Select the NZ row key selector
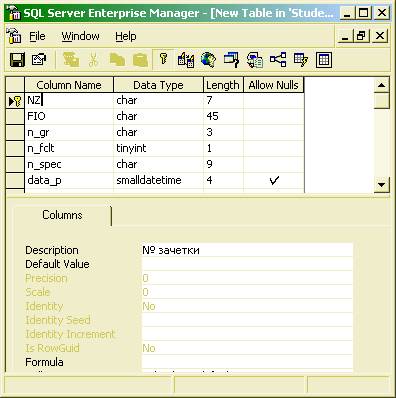Image resolution: width=396 pixels, height=398 pixels. point(15,101)
